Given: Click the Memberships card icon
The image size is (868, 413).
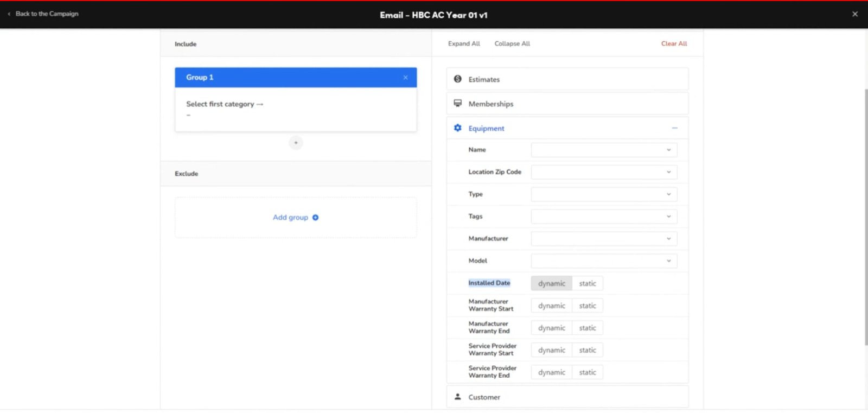Looking at the screenshot, I should click(457, 103).
